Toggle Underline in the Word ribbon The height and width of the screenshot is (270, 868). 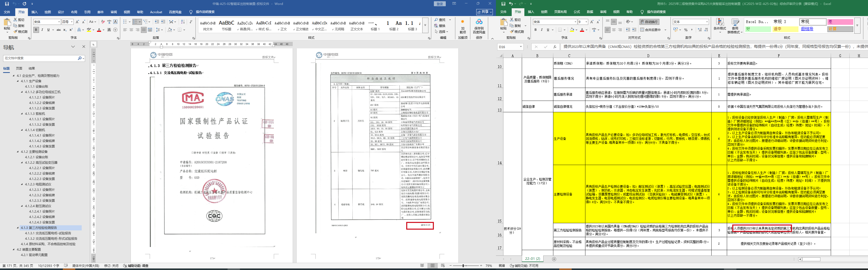(49, 30)
